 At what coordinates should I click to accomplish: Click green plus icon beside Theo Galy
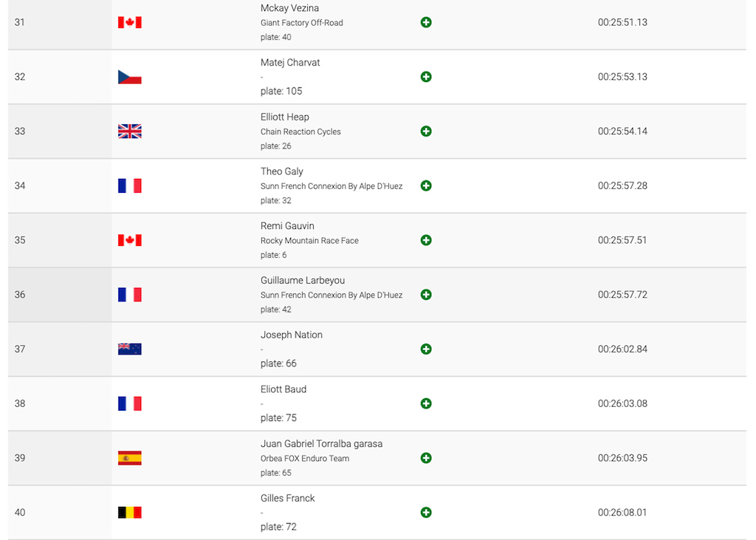pos(426,186)
